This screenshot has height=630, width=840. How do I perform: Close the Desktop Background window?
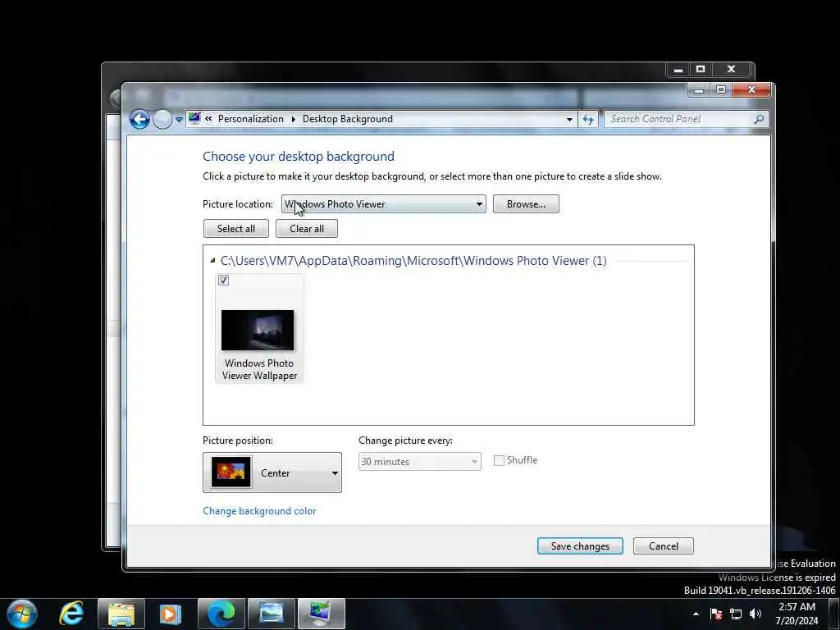[751, 90]
